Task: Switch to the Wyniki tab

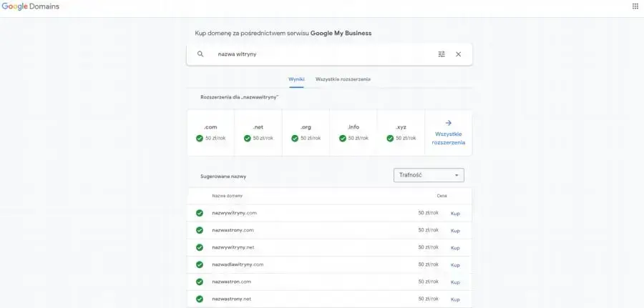Action: 296,79
